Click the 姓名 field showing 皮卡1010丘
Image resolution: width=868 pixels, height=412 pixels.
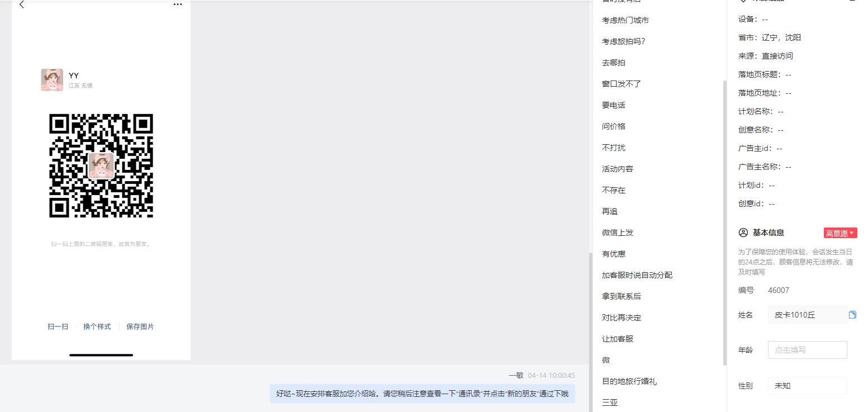click(x=807, y=315)
